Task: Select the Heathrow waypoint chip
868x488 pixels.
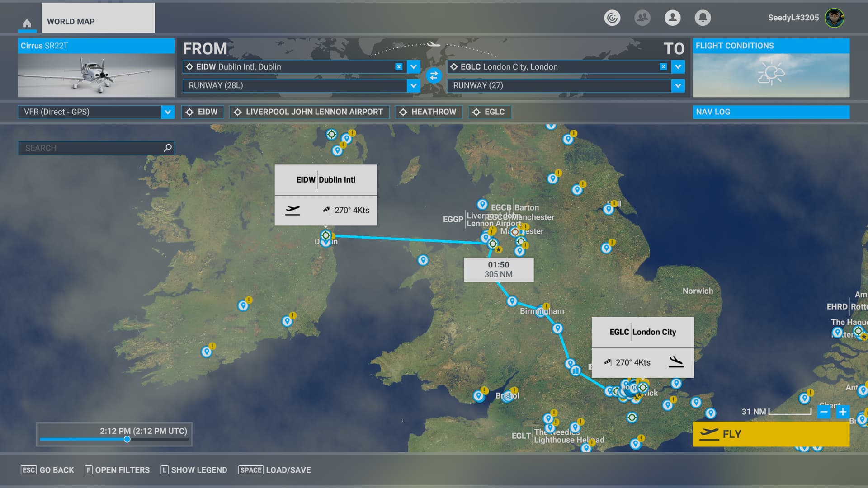Action: coord(429,112)
